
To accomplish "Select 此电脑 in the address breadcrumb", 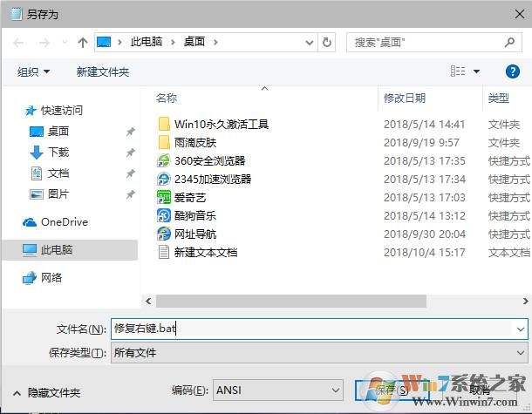I will (147, 42).
